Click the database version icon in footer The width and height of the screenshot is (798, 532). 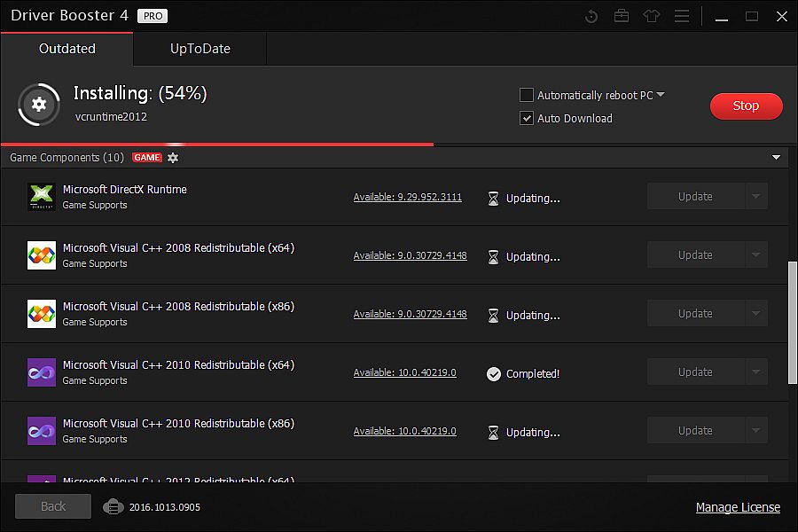112,507
